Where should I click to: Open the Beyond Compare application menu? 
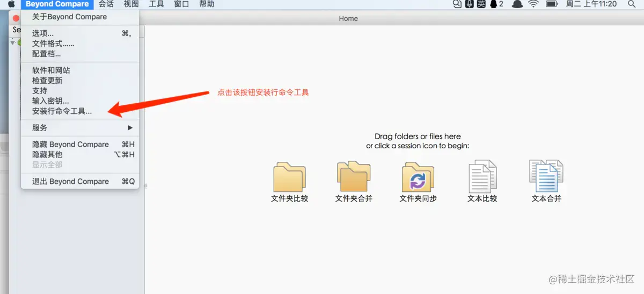(57, 4)
